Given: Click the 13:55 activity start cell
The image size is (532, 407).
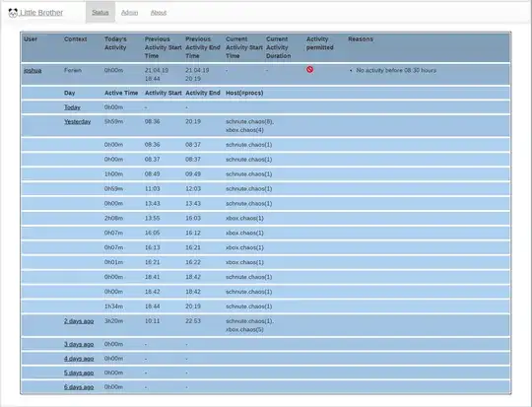Looking at the screenshot, I should pos(153,218).
